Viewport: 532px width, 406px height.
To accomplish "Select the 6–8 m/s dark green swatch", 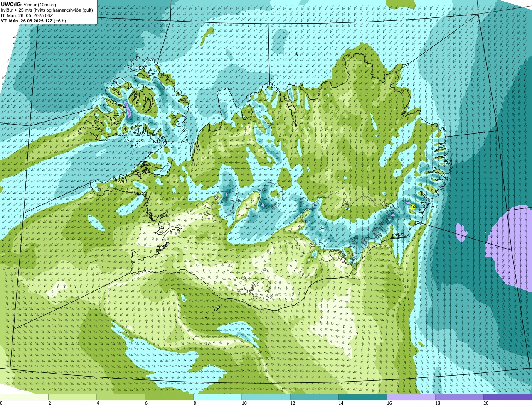I will coord(170,397).
